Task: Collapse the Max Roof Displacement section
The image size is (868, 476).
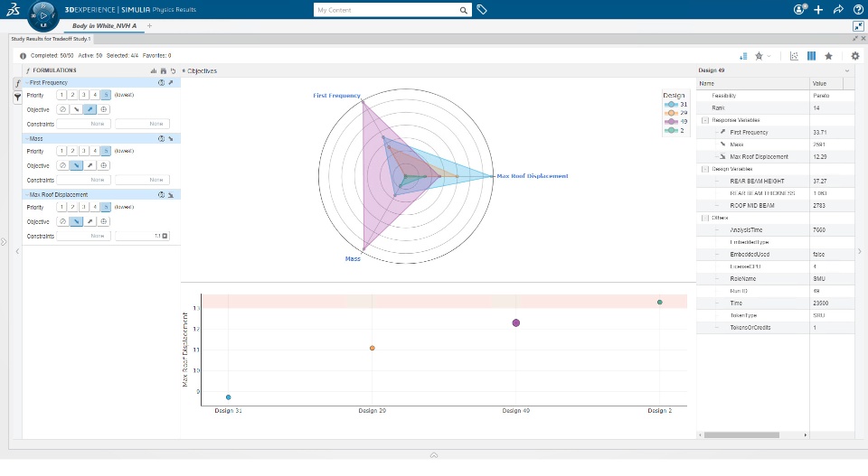Action: click(26, 194)
